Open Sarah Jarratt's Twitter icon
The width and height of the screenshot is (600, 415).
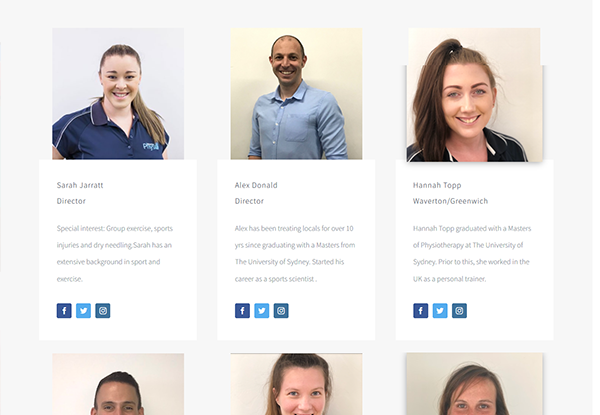coord(83,311)
